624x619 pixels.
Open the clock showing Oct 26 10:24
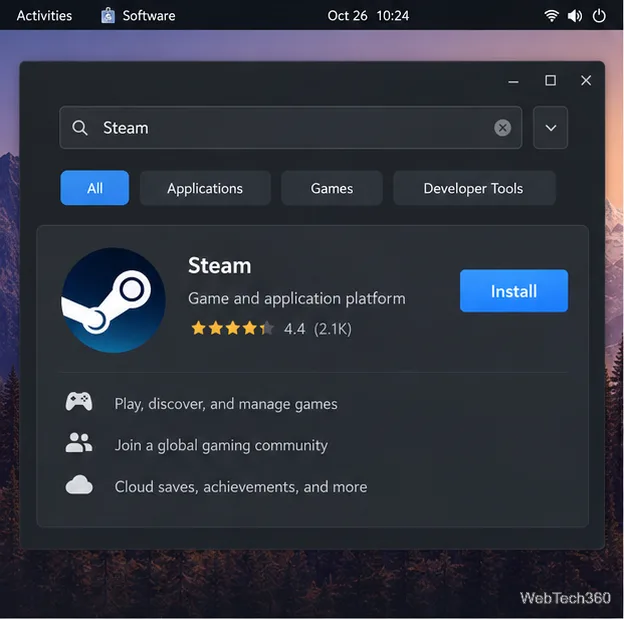click(368, 16)
